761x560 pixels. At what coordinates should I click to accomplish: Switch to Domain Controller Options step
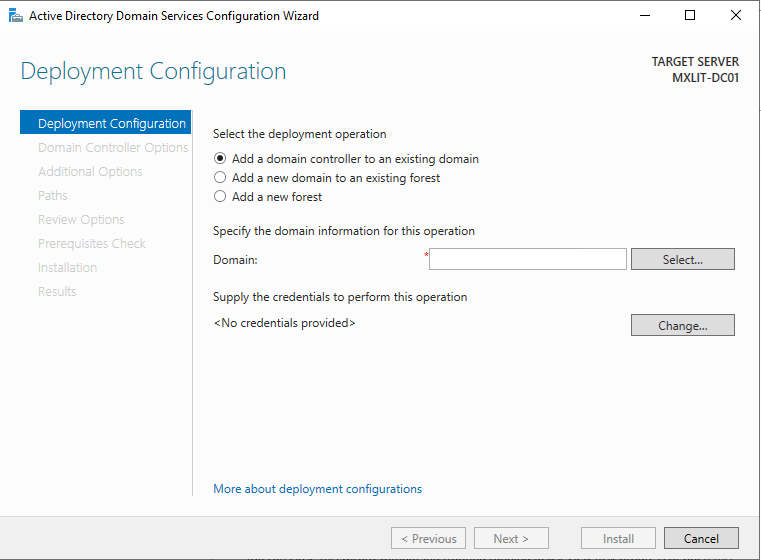[112, 148]
